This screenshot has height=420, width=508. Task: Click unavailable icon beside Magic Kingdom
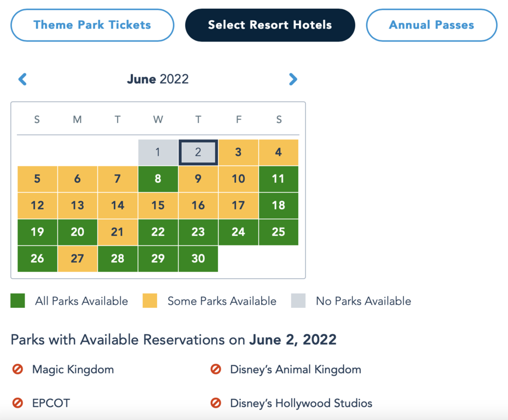[x=18, y=369]
